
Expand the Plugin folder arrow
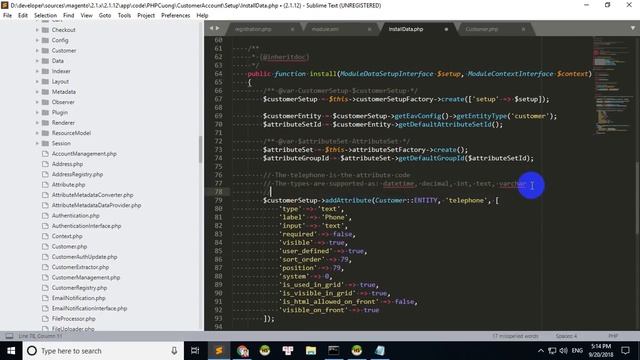click(37, 112)
